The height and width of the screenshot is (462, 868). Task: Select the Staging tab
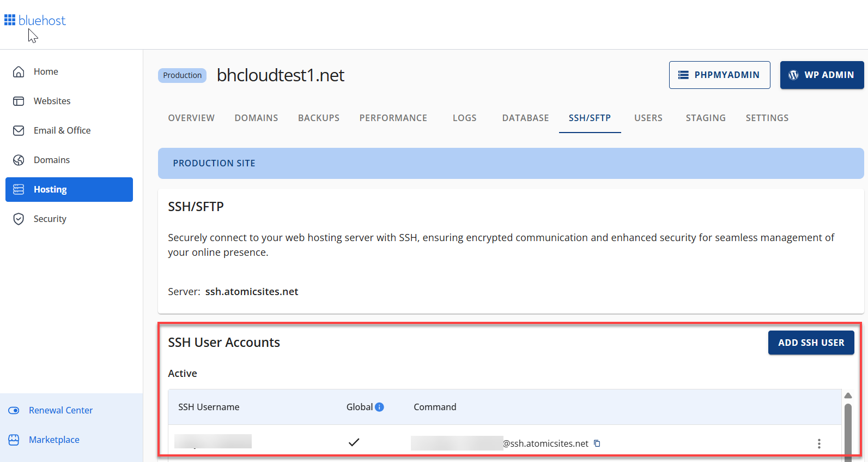(x=705, y=118)
